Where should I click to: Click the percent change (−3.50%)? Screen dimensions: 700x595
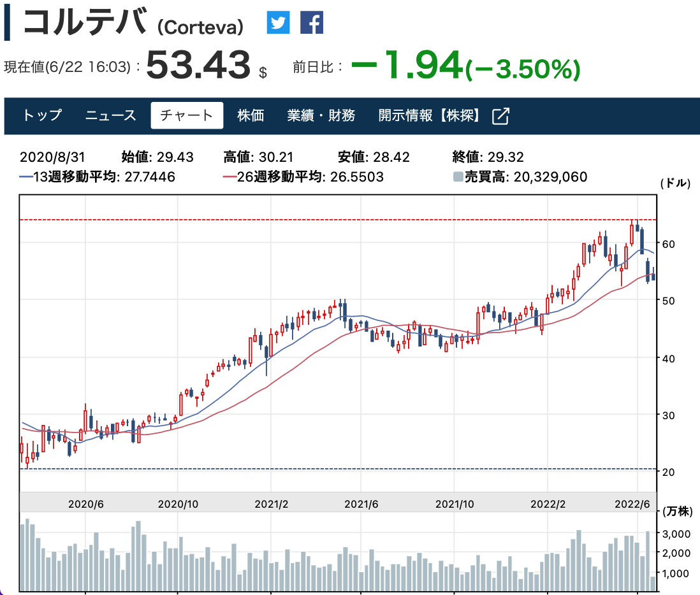click(x=523, y=69)
